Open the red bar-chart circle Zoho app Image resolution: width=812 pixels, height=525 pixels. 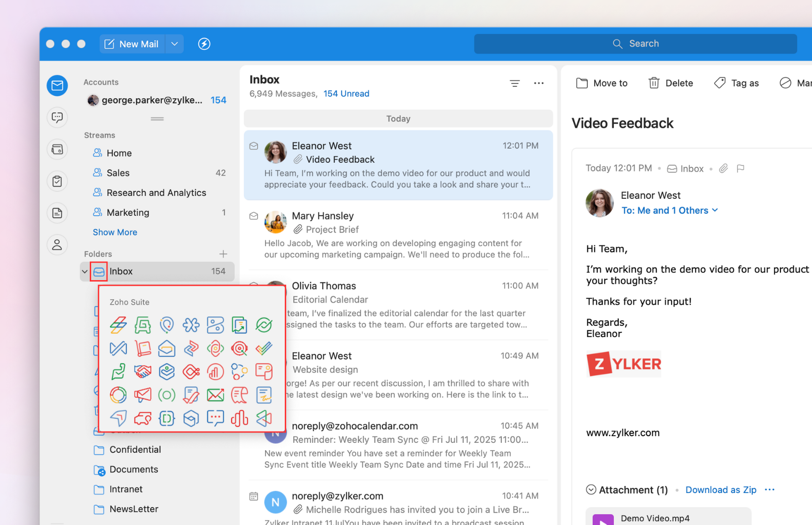(x=215, y=372)
